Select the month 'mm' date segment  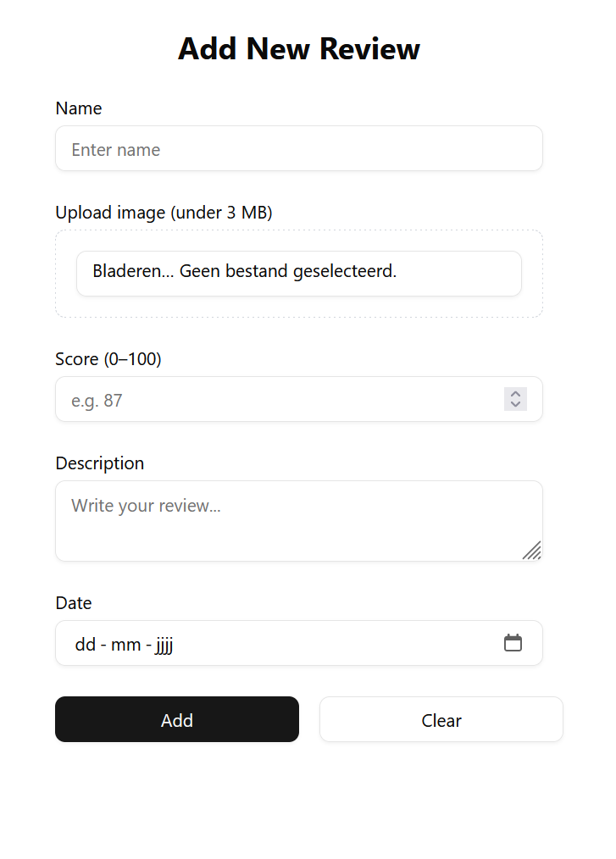pyautogui.click(x=126, y=645)
